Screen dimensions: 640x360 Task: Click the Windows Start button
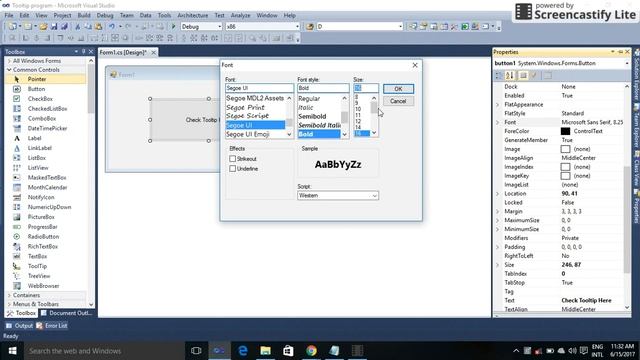(x=12, y=351)
